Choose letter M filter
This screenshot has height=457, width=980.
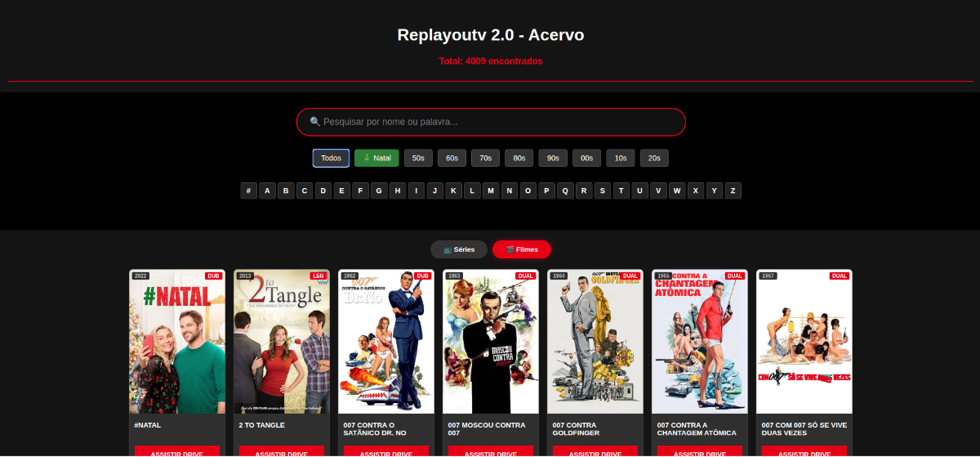coord(491,190)
